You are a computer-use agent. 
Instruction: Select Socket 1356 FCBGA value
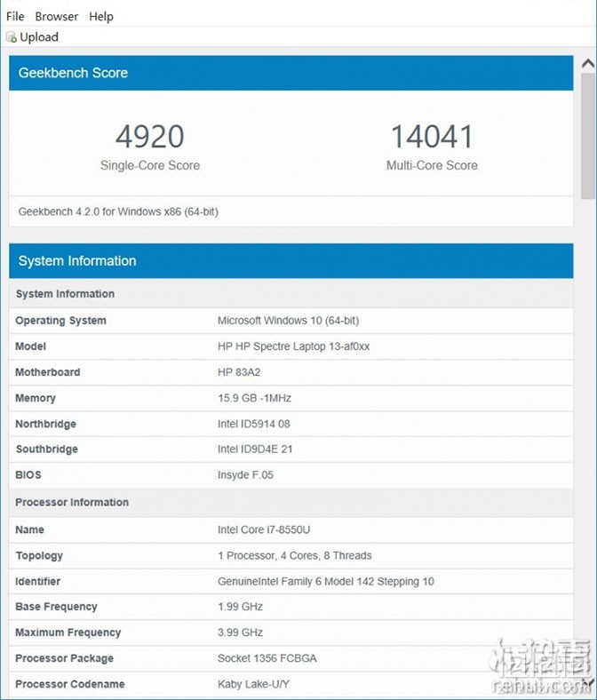[x=267, y=658]
